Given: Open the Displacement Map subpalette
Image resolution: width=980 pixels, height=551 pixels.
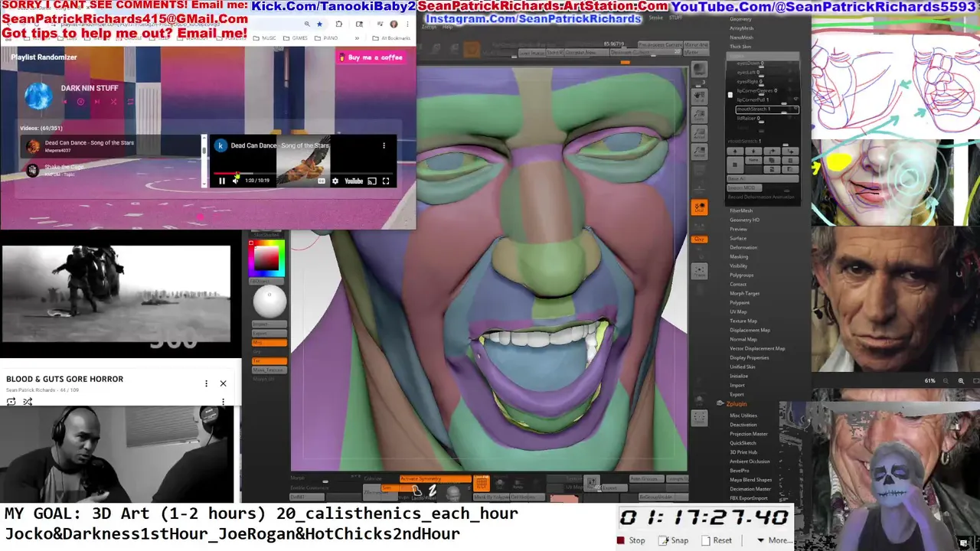Looking at the screenshot, I should point(750,330).
